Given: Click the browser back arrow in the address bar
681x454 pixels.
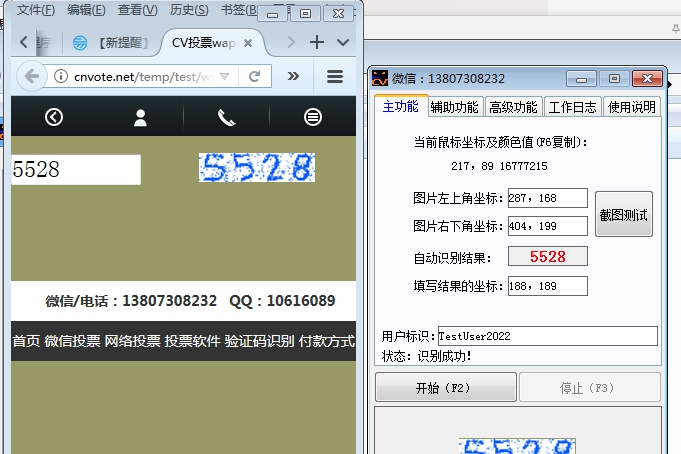Looking at the screenshot, I should coord(31,76).
